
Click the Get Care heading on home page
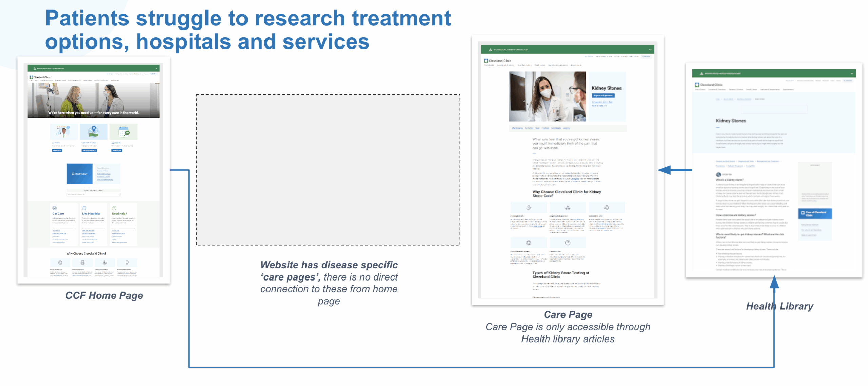click(x=58, y=214)
